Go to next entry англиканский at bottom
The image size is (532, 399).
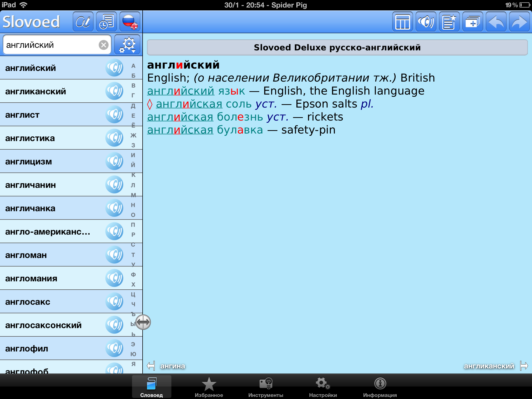(496, 366)
